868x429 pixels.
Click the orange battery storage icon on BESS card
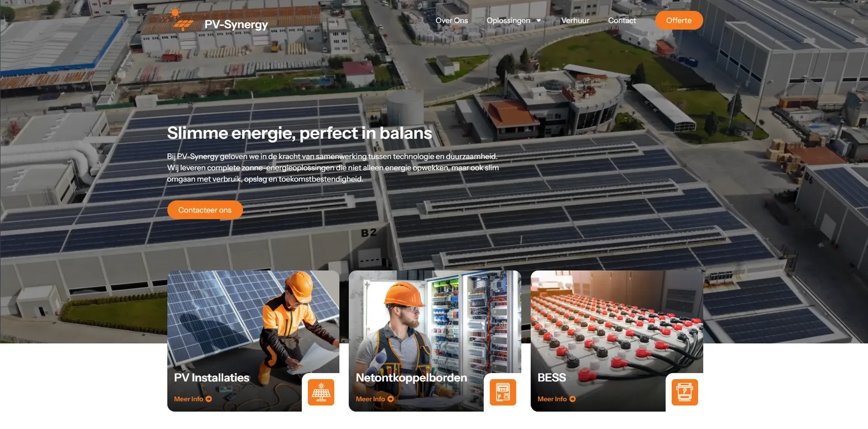pos(685,392)
